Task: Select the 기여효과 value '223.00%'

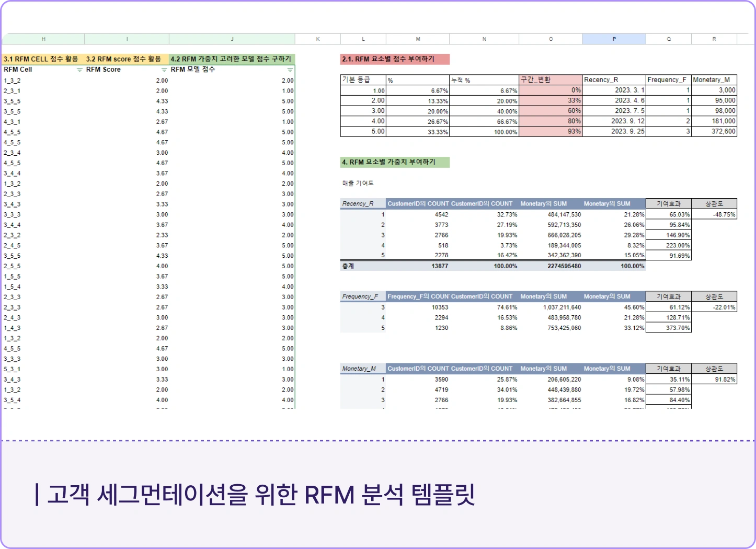Action: click(669, 245)
